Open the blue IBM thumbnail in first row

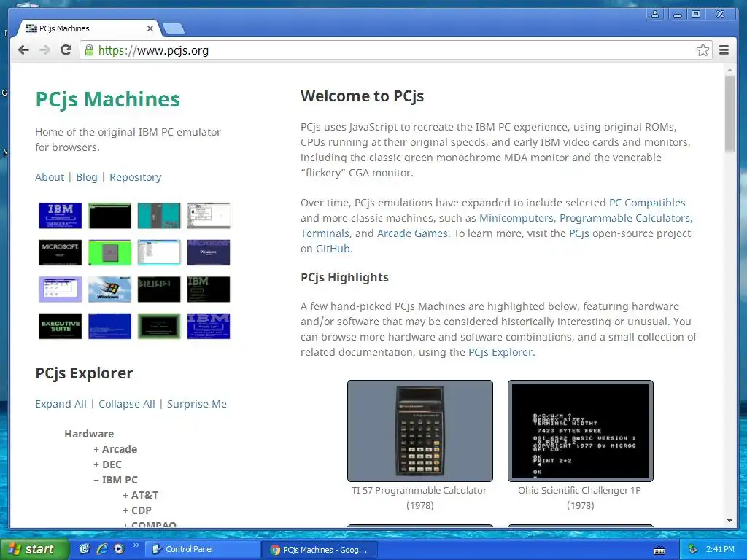click(60, 215)
